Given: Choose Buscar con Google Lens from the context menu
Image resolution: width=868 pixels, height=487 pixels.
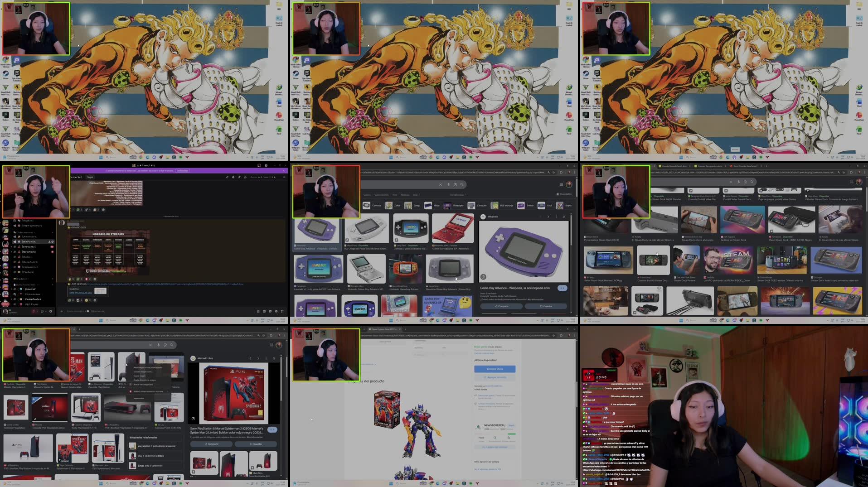Looking at the screenshot, I should [x=142, y=385].
